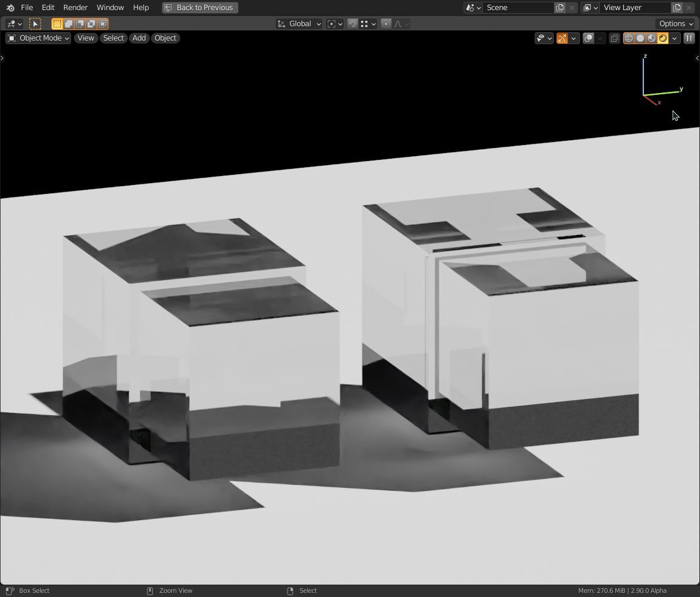Image resolution: width=700 pixels, height=597 pixels.
Task: Open the Object Mode dropdown
Action: [38, 38]
